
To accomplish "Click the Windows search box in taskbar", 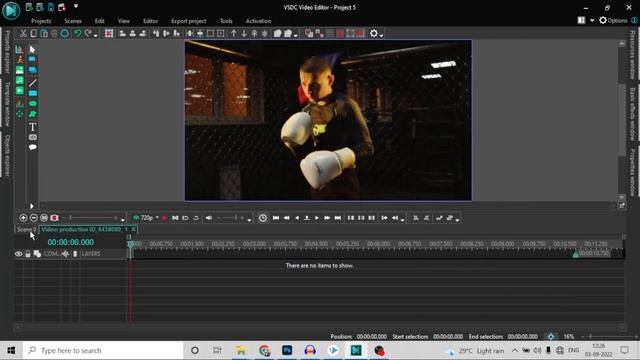I will coord(103,351).
